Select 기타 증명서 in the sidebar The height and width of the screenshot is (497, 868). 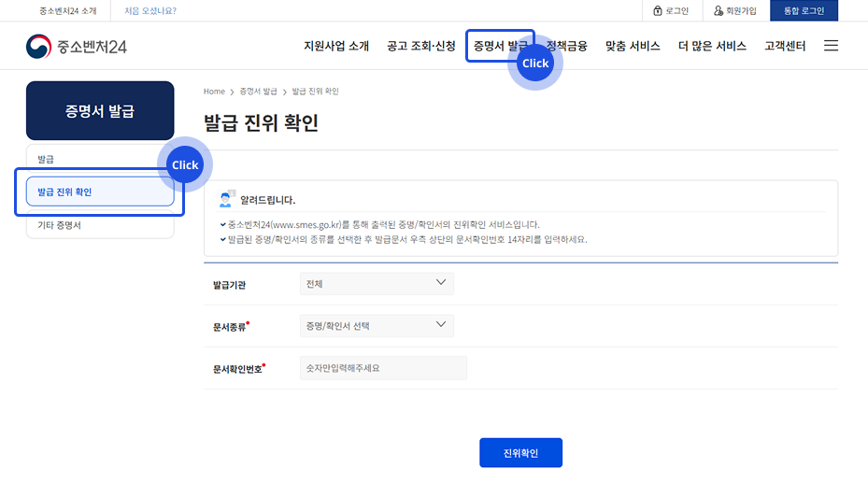pyautogui.click(x=99, y=224)
